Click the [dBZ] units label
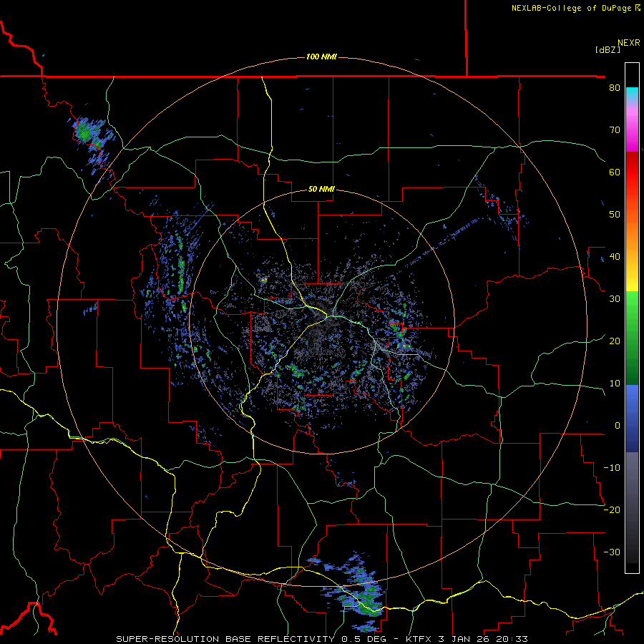 [x=608, y=49]
